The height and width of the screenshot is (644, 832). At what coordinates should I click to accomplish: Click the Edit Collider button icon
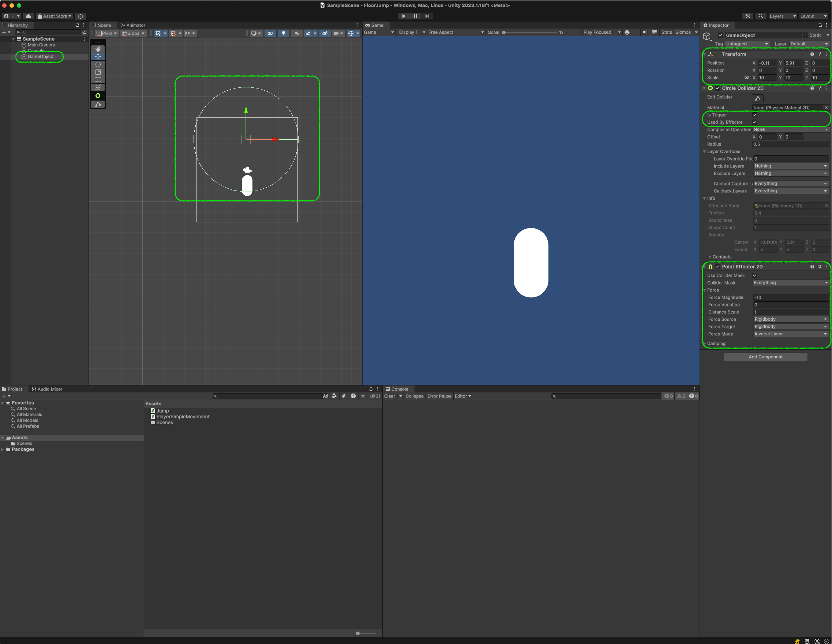coord(757,98)
